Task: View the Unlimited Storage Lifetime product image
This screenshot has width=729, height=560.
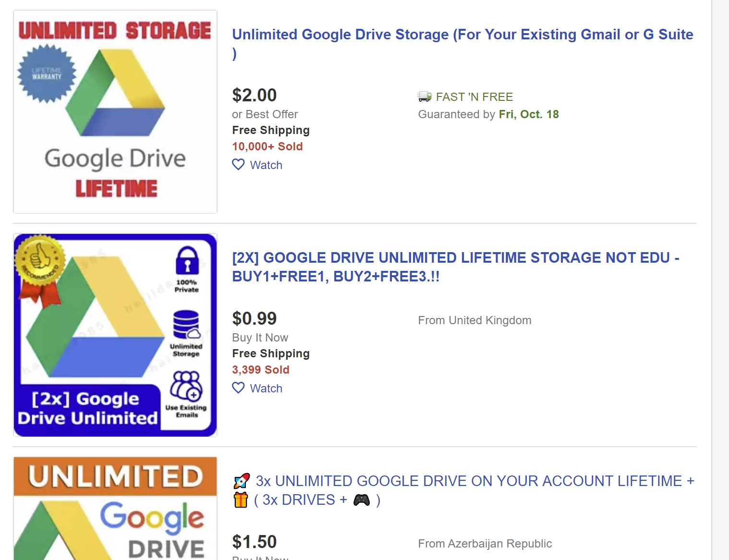Action: click(x=115, y=112)
